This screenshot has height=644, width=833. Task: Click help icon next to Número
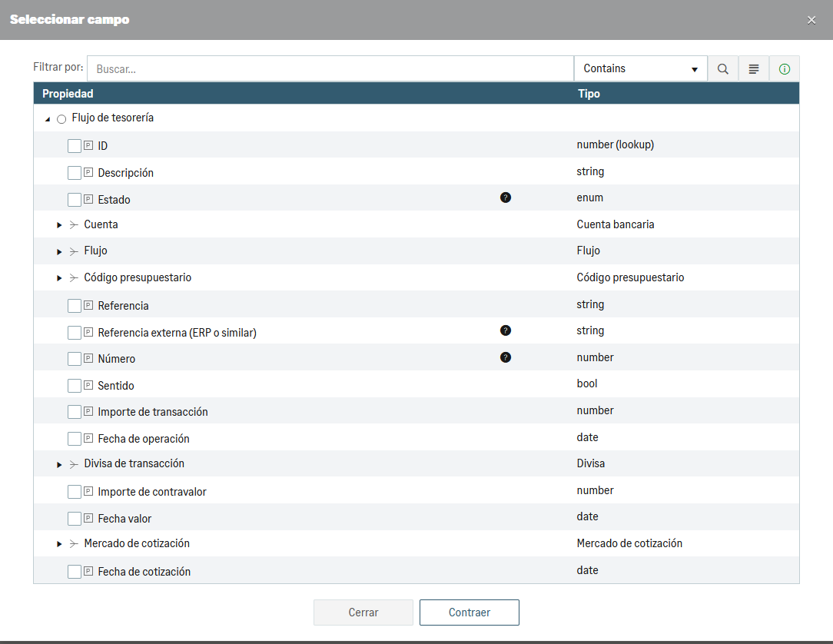tap(506, 357)
